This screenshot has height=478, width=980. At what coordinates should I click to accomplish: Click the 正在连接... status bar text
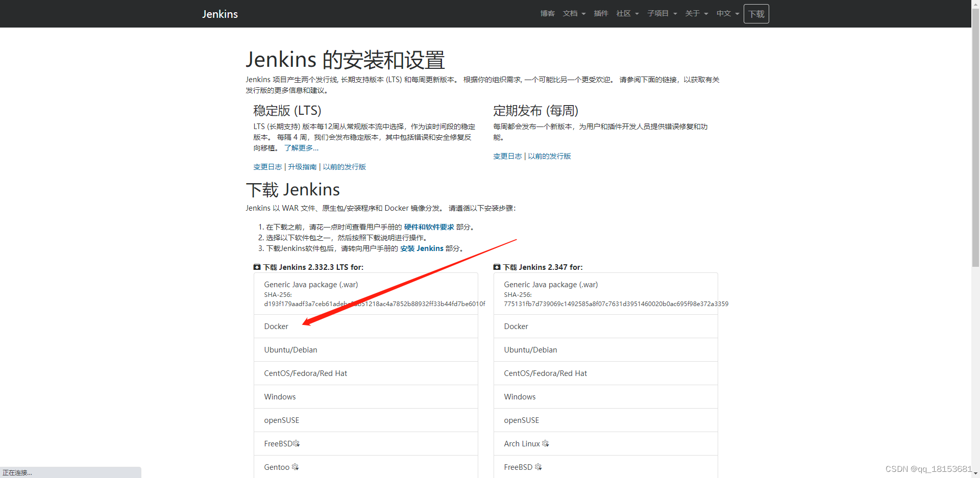[x=17, y=473]
